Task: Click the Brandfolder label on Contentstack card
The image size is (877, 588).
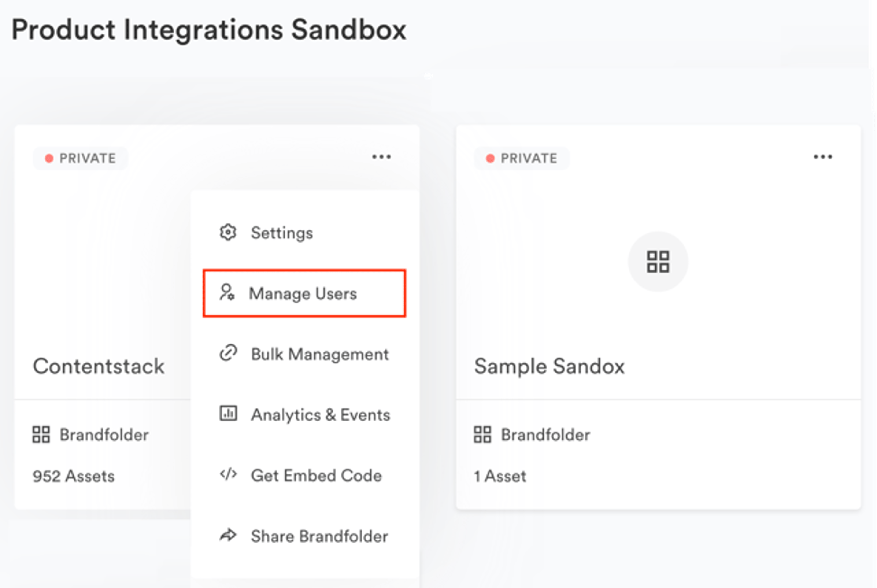Action: point(104,435)
